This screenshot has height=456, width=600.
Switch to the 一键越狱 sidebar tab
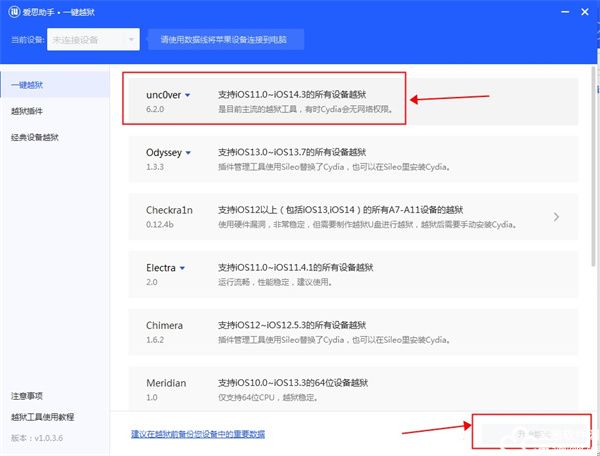27,84
